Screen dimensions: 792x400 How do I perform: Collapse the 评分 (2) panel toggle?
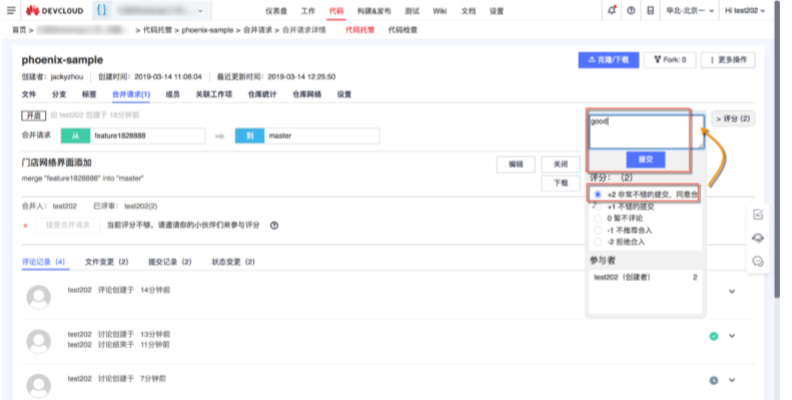click(733, 119)
